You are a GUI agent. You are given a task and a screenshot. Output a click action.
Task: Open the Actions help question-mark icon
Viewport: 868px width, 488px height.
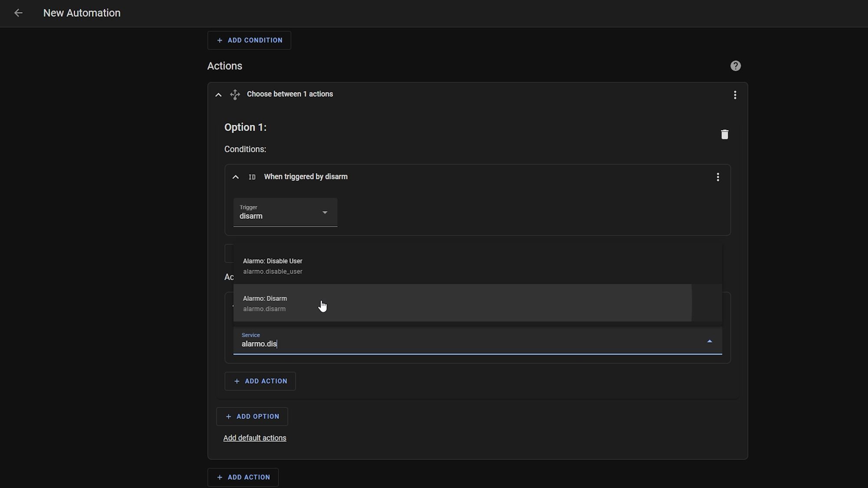(735, 66)
